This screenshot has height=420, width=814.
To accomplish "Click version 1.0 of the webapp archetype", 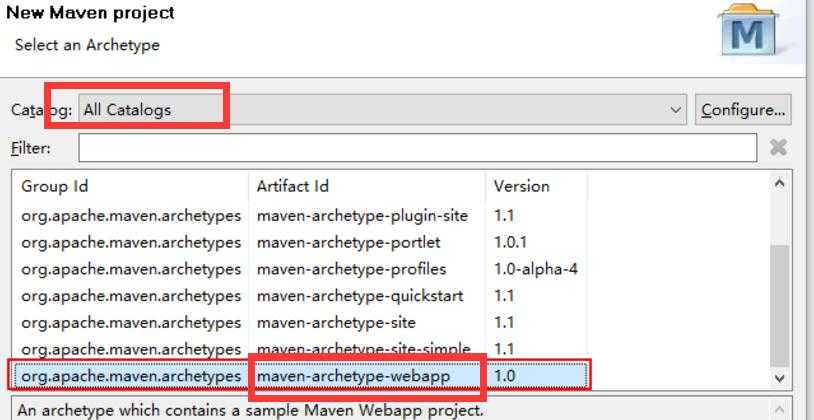I will [x=505, y=376].
